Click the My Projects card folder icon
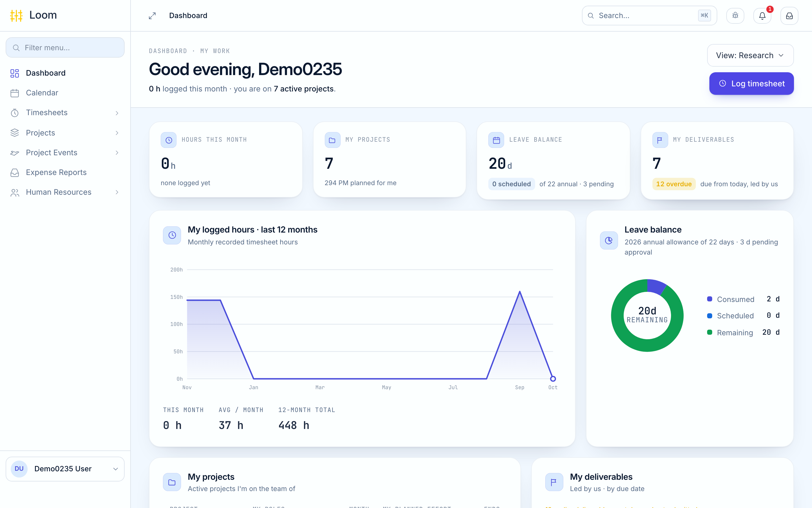 click(x=332, y=140)
